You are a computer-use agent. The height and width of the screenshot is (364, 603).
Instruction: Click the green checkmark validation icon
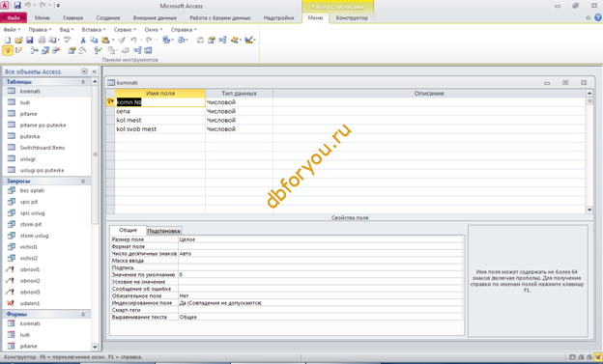[x=99, y=50]
